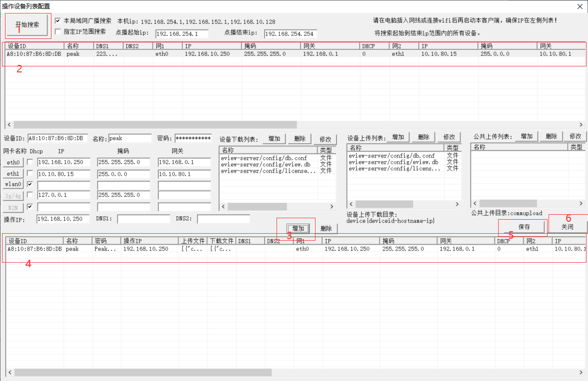Focus eth1 IP field 10.10.80.15

(x=64, y=174)
